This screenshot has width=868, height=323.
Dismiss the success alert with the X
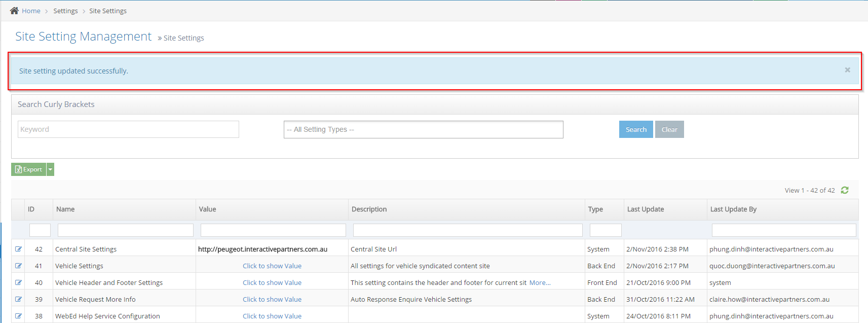(x=847, y=70)
